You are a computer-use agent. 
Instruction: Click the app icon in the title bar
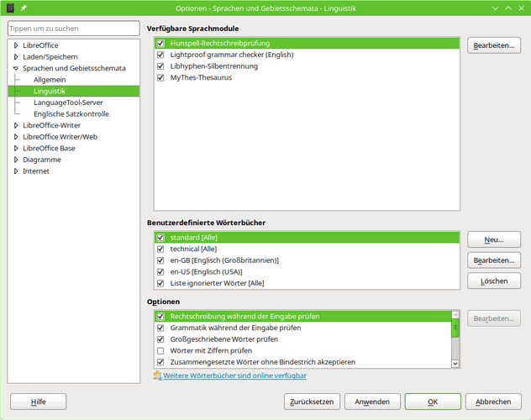pyautogui.click(x=11, y=8)
